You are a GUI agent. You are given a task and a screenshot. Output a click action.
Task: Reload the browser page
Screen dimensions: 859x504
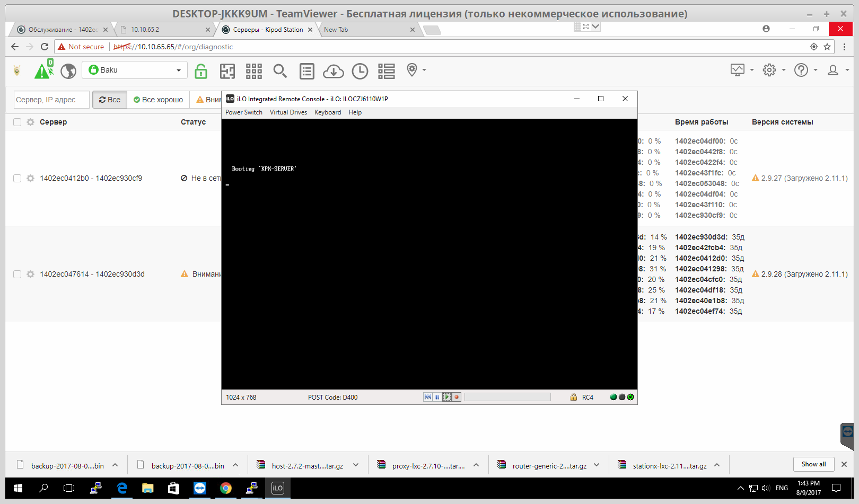click(x=45, y=47)
